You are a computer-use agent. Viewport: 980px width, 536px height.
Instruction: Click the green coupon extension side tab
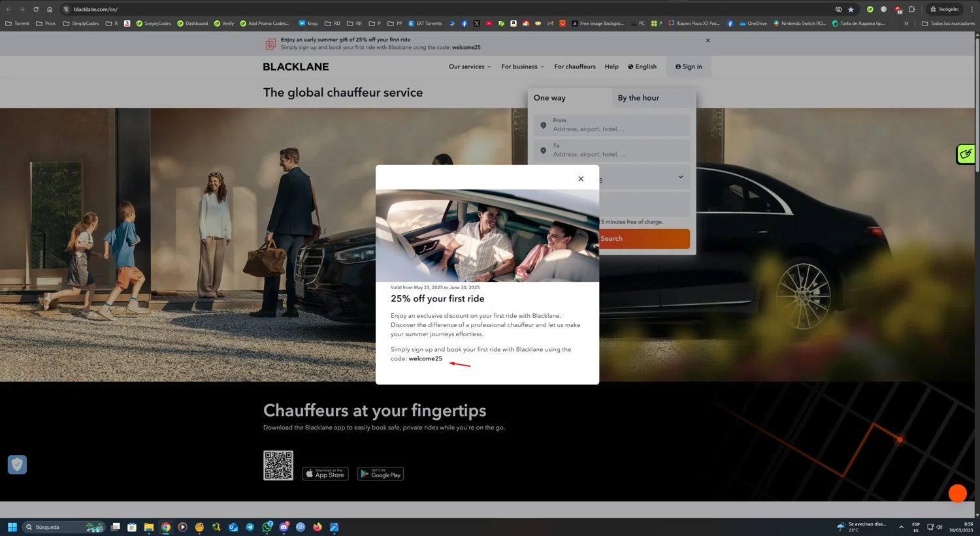966,154
